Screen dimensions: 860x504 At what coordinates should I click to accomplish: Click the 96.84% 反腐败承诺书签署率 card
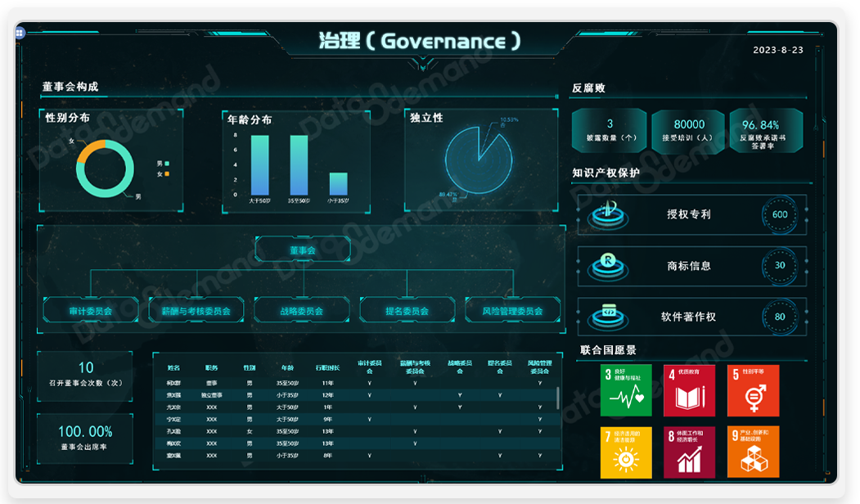[766, 130]
